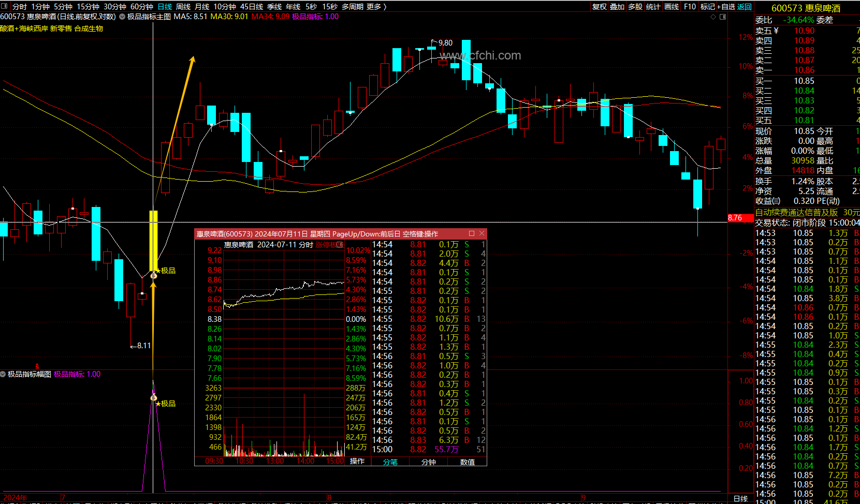
Task: Choose the 45日线 timeframe
Action: pyautogui.click(x=252, y=7)
